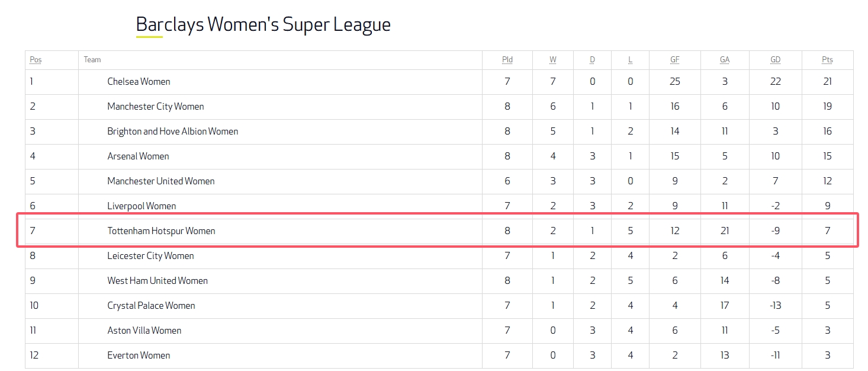Open Crystal Palace Women team
Viewport: 868px width, 371px height.
coord(151,306)
